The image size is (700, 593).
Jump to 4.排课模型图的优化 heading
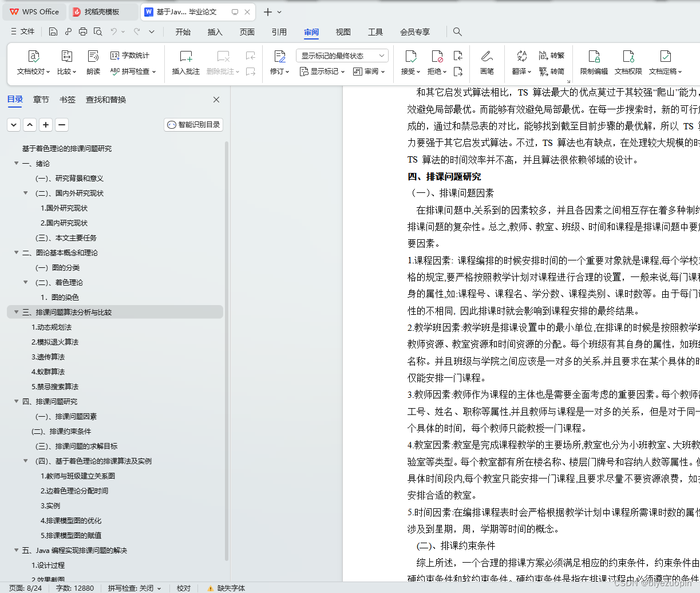pyautogui.click(x=71, y=520)
